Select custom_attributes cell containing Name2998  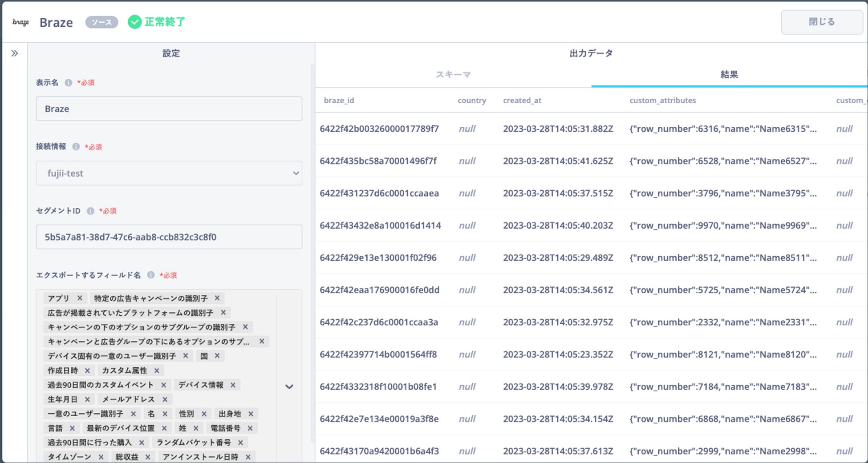click(x=723, y=451)
